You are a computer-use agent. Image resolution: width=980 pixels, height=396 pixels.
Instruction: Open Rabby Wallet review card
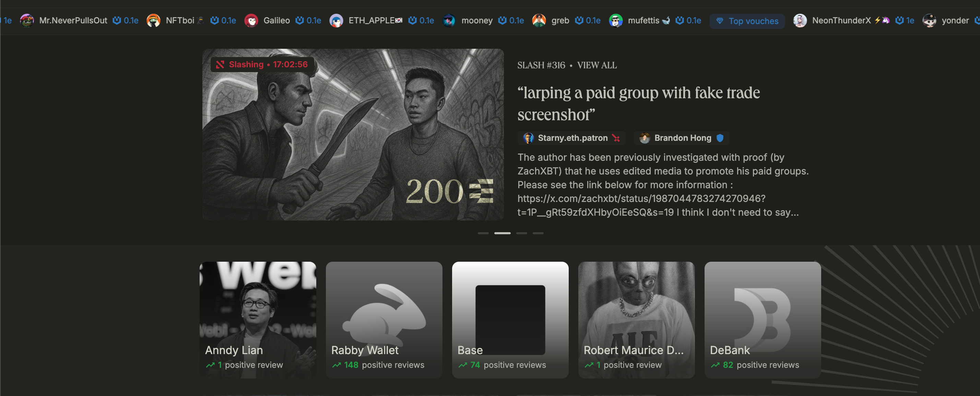point(384,320)
